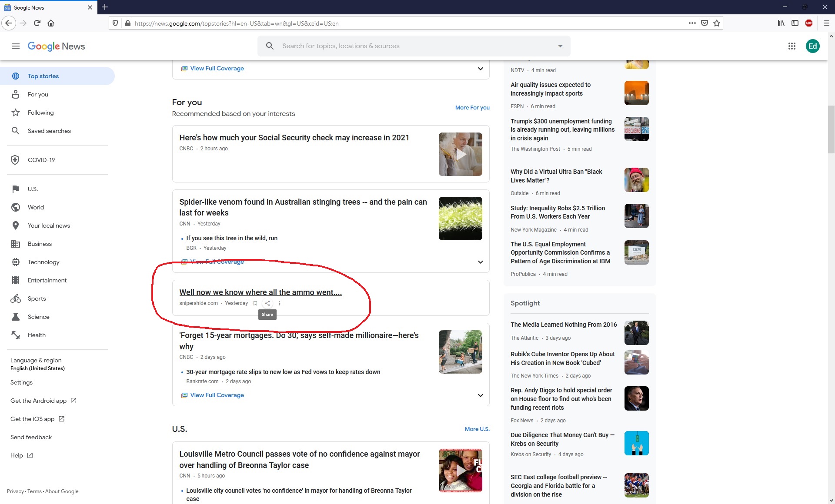Open browser home page icon
Image resolution: width=835 pixels, height=504 pixels.
pos(51,23)
